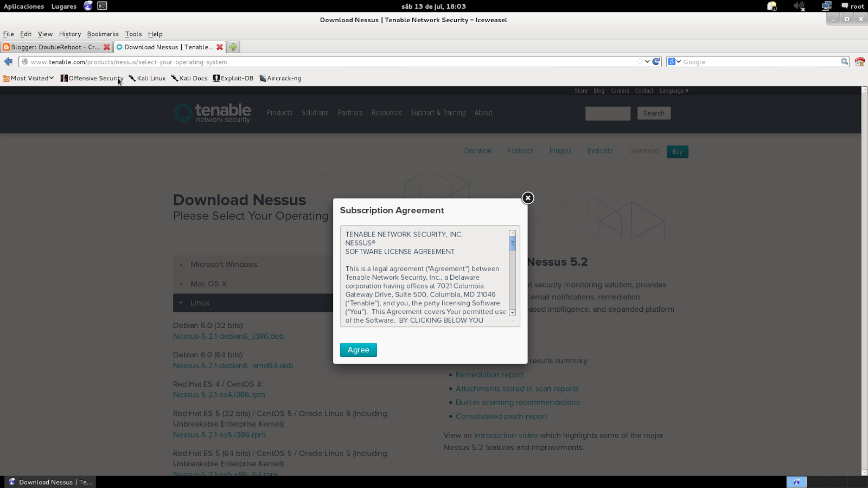The image size is (868, 488).
Task: Click the reload page icon
Action: [x=656, y=62]
